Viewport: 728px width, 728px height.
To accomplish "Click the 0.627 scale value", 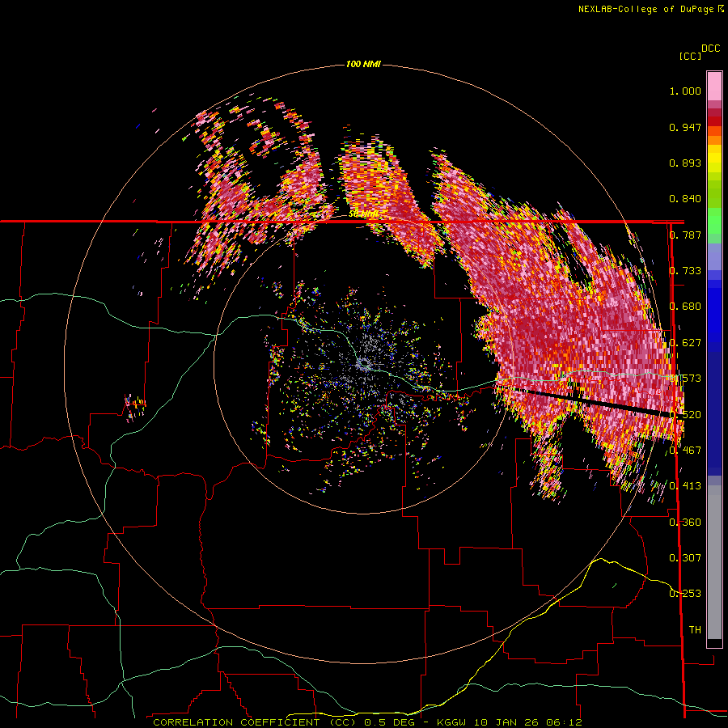I will [x=685, y=343].
